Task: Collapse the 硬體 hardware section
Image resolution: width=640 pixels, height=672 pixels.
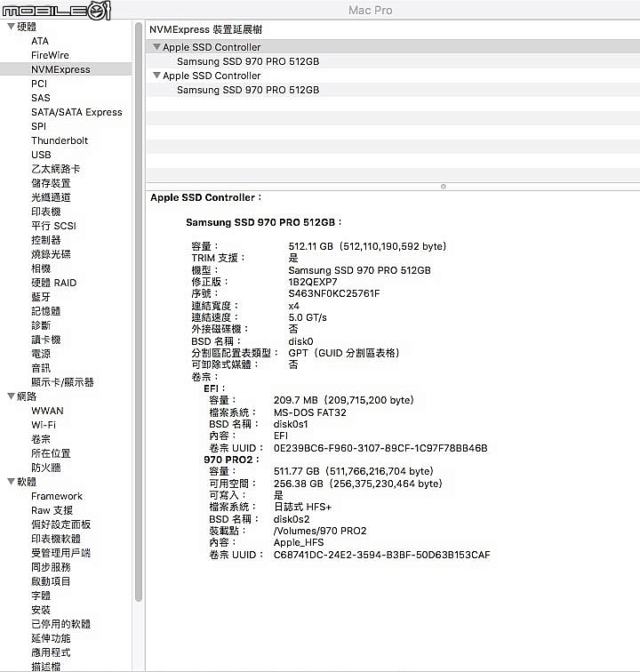Action: pos(12,27)
